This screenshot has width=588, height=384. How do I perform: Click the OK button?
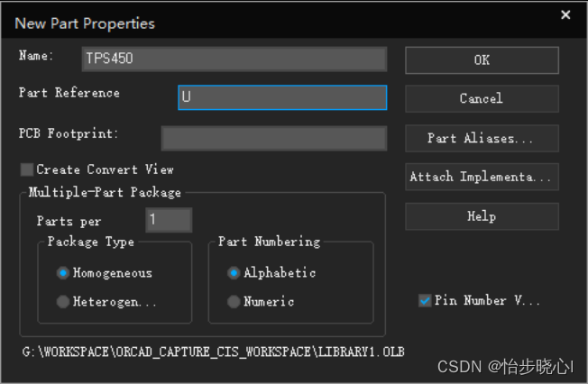482,59
